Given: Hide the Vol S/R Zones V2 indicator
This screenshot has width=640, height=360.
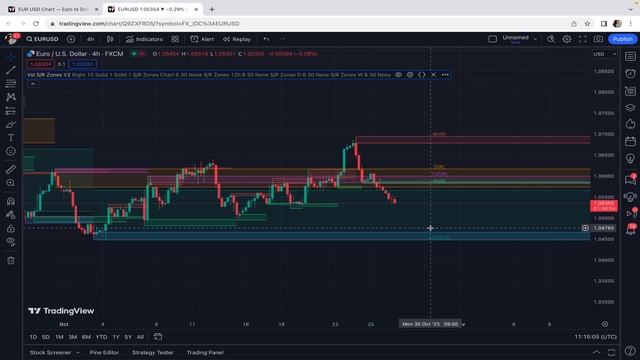Looking at the screenshot, I should (398, 75).
